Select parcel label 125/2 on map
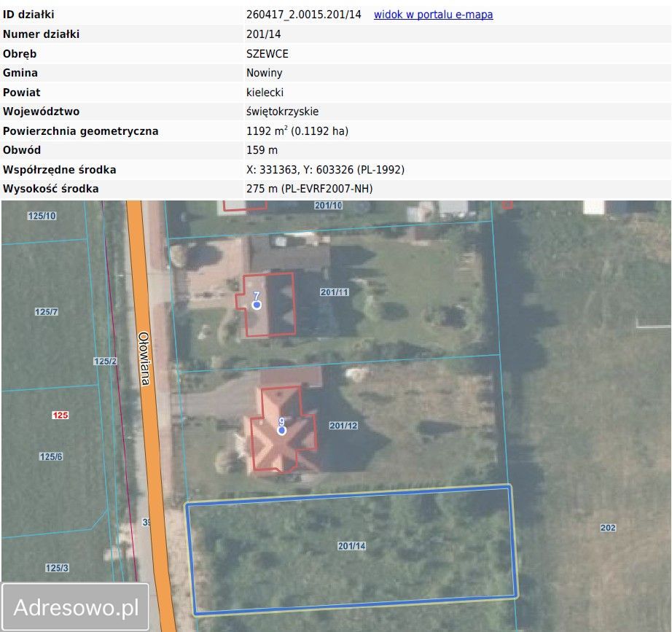Image resolution: width=672 pixels, height=632 pixels. point(105,361)
